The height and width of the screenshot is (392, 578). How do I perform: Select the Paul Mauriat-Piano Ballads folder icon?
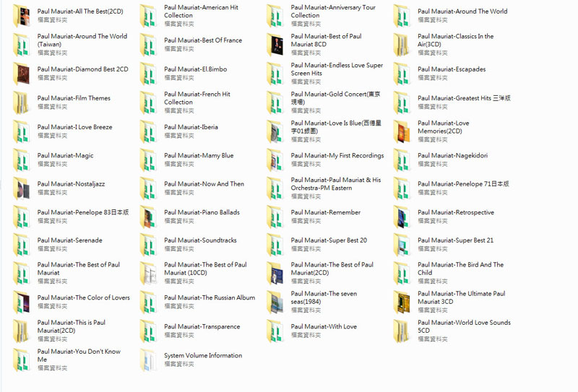click(149, 217)
